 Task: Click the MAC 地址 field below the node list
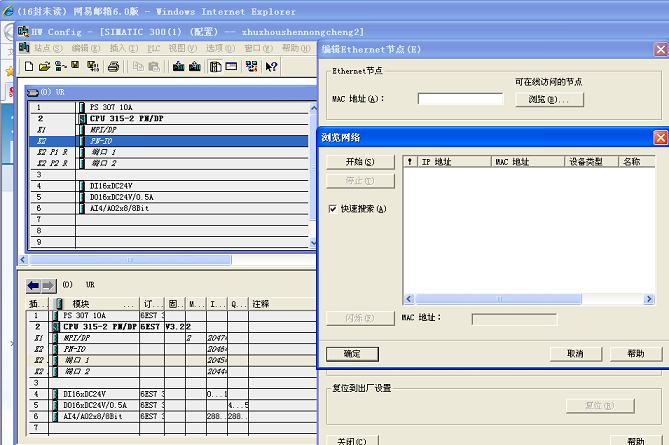[514, 319]
